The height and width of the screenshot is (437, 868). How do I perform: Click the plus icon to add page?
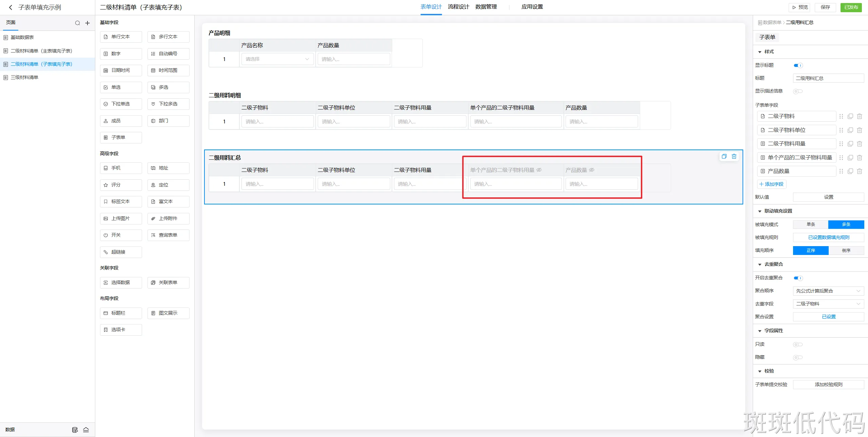point(87,23)
